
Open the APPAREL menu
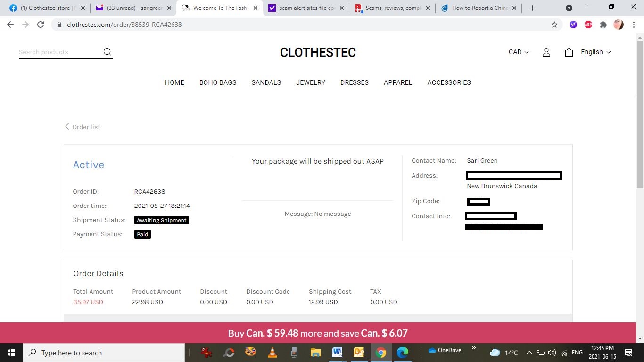point(398,82)
